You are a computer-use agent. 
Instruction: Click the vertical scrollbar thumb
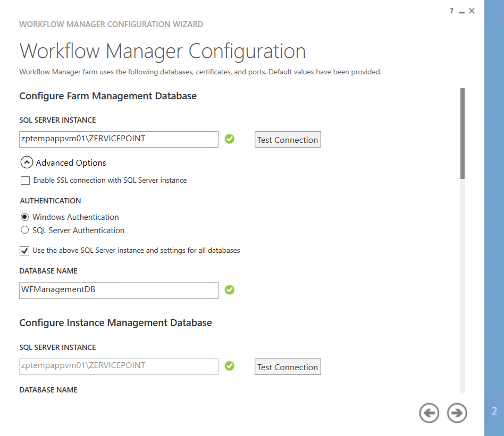463,133
